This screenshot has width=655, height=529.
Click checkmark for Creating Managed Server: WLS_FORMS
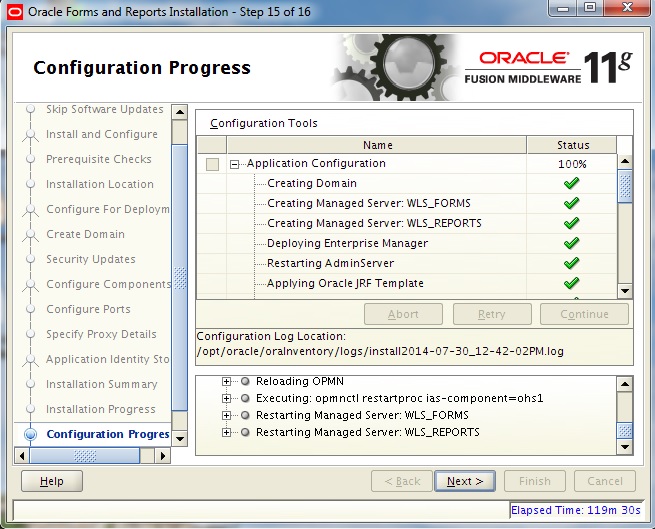click(572, 204)
